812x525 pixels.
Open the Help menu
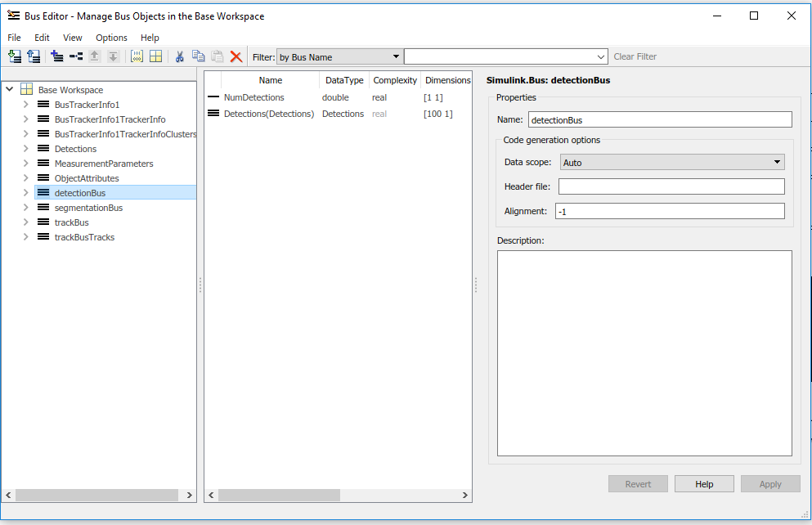point(150,38)
